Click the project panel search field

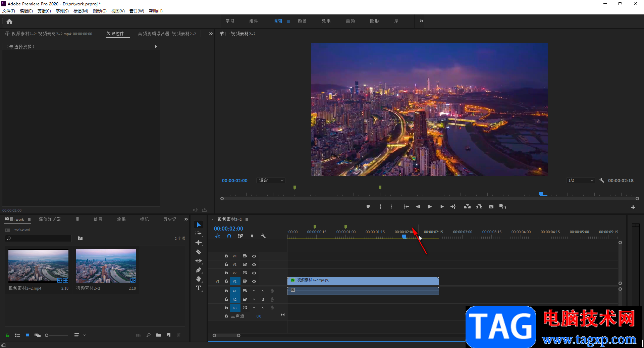(x=39, y=238)
